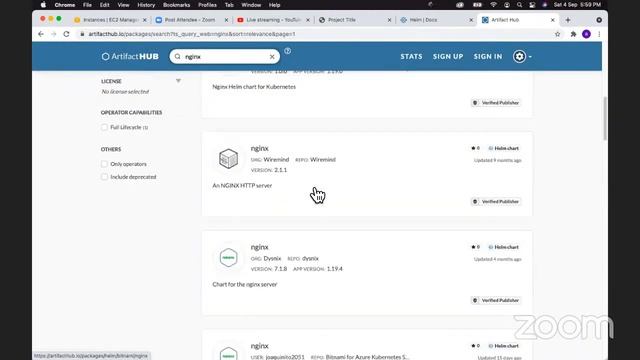
Task: Click the Dysnix nginx package logo
Action: coord(229,258)
